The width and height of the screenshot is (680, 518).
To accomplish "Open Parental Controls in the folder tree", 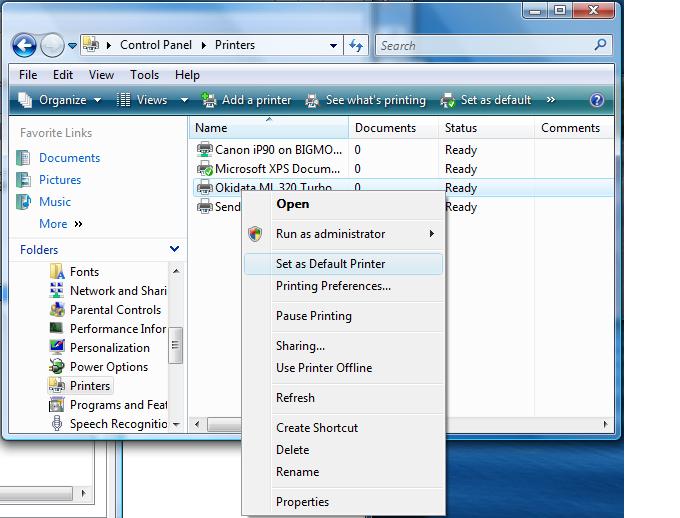I will pyautogui.click(x=115, y=310).
